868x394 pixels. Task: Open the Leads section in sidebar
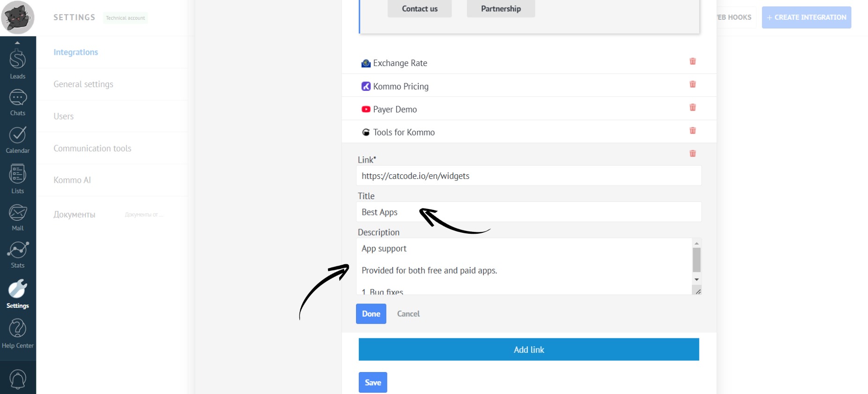(18, 64)
